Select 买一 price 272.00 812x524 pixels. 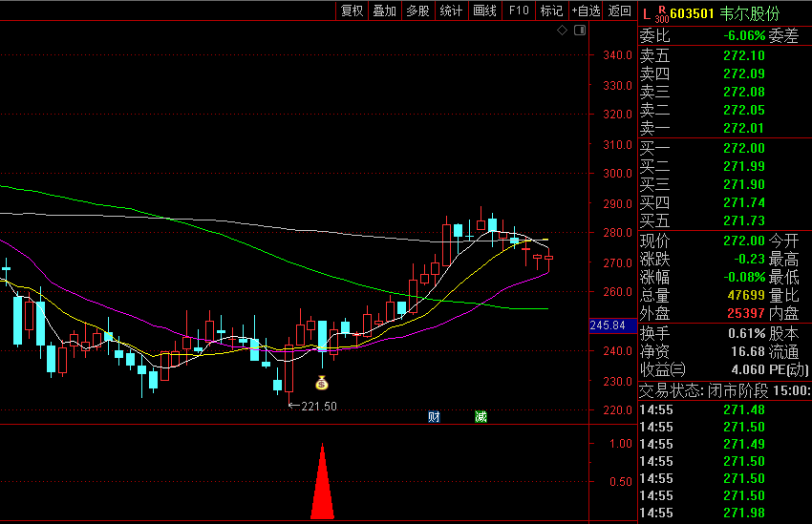click(x=744, y=148)
